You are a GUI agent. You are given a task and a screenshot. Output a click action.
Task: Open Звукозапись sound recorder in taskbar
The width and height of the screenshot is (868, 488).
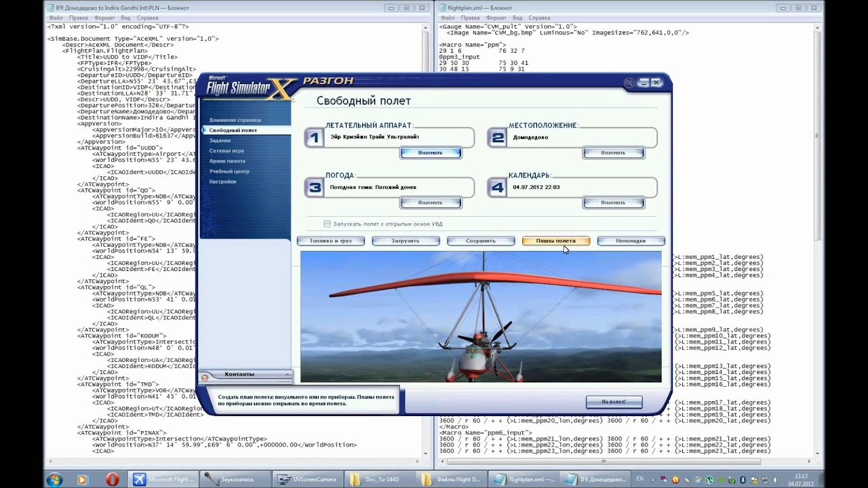[x=236, y=479]
